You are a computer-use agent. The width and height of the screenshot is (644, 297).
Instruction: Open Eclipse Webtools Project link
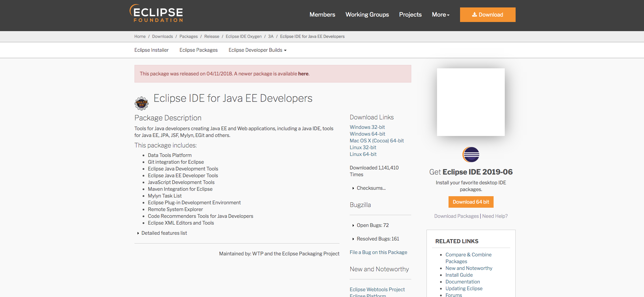click(x=377, y=290)
